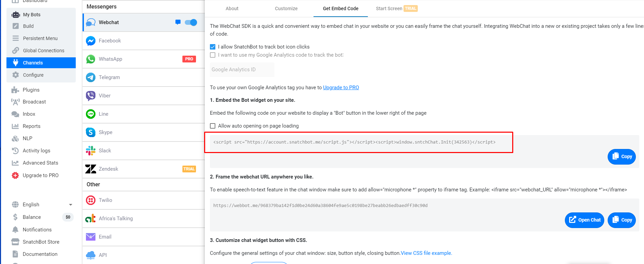This screenshot has width=644, height=264.
Task: Focus the Google Analytics ID field
Action: pyautogui.click(x=242, y=70)
